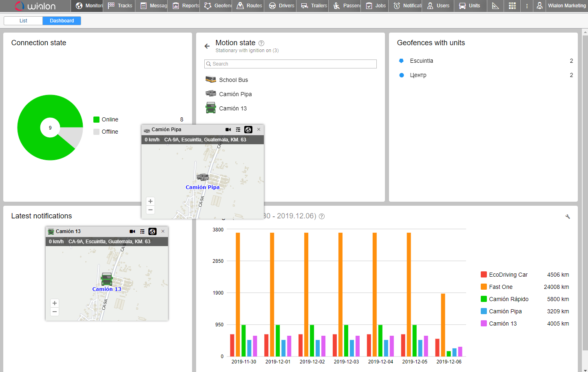This screenshot has height=372, width=588.
Task: Click the back arrow next to Motion state
Action: (x=207, y=46)
